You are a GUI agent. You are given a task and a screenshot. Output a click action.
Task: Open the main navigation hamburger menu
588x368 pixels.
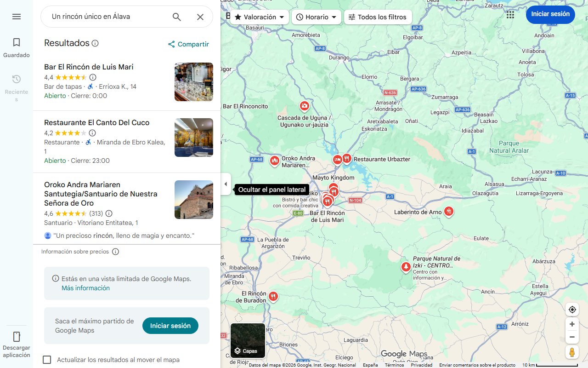coord(17,17)
